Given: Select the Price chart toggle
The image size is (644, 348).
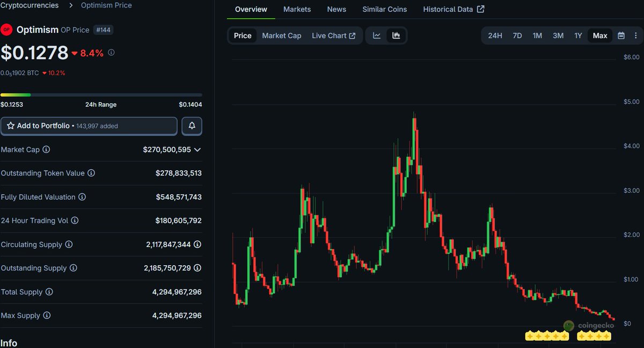Looking at the screenshot, I should (243, 35).
